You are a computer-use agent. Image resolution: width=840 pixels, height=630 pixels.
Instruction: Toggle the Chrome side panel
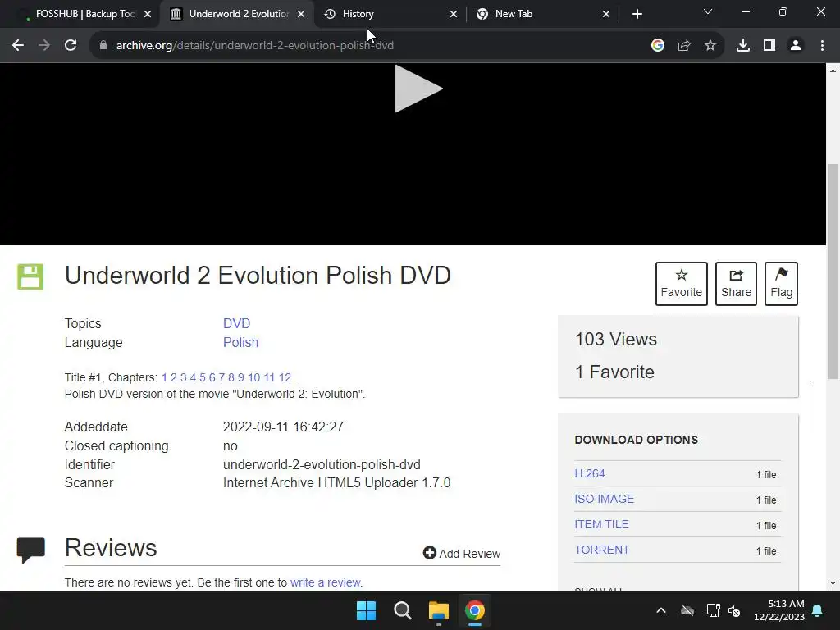tap(769, 46)
